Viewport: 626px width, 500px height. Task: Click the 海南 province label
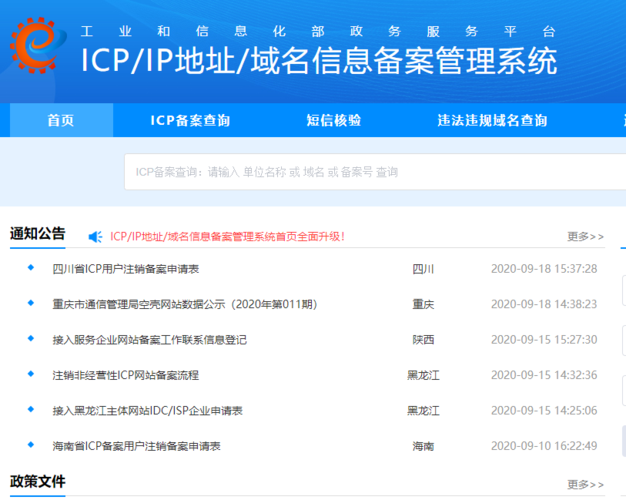tap(423, 446)
